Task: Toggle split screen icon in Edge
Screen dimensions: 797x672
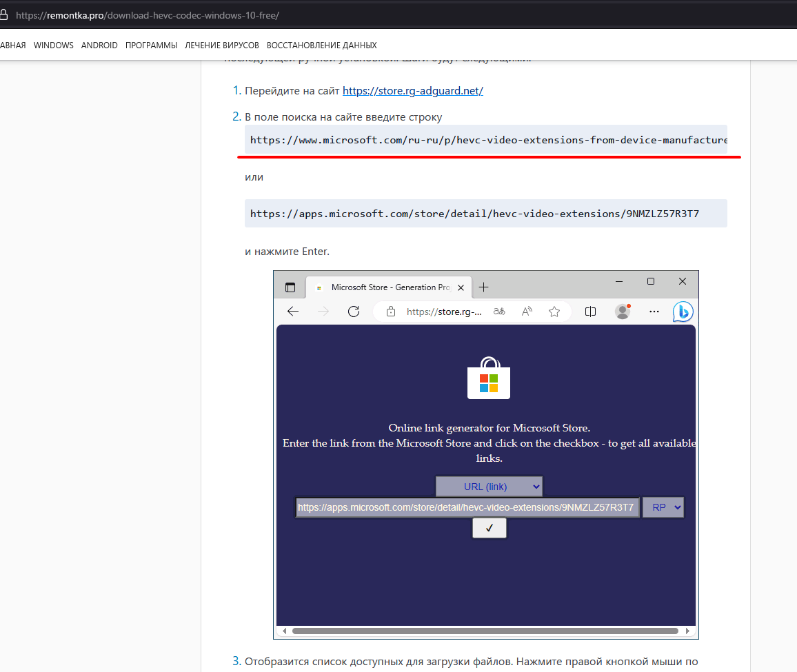Action: pyautogui.click(x=590, y=312)
